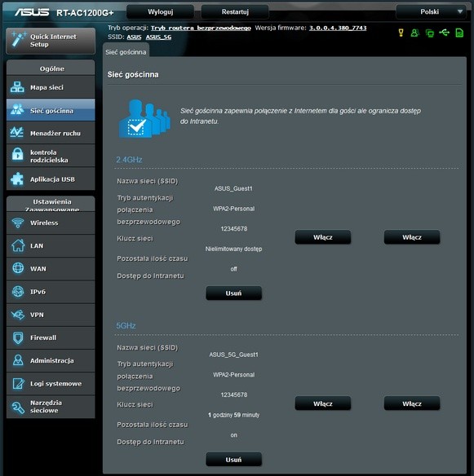Open the ASUS_5G SSID link

point(158,37)
